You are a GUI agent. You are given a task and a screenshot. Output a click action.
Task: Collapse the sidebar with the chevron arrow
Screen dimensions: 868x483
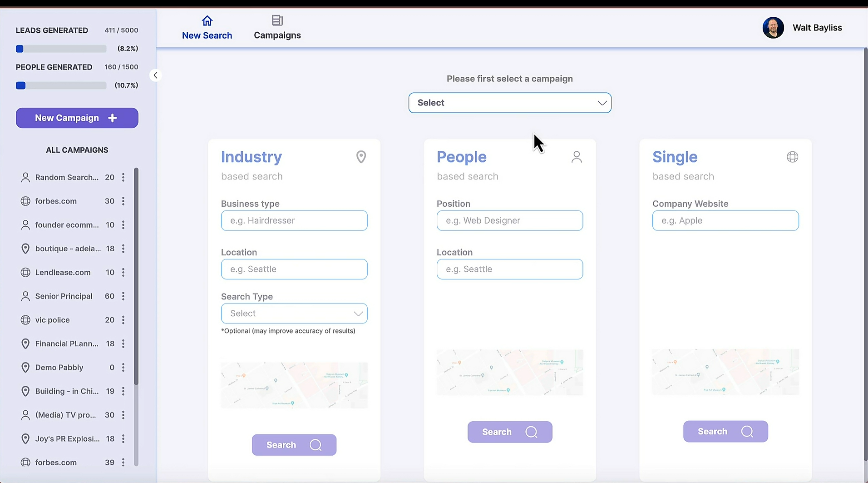pyautogui.click(x=155, y=75)
